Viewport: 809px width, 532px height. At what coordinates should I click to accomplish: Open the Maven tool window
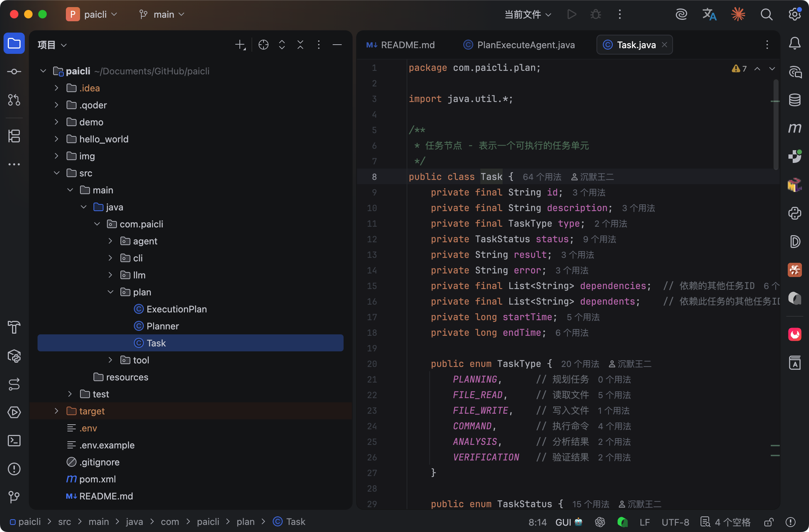795,128
